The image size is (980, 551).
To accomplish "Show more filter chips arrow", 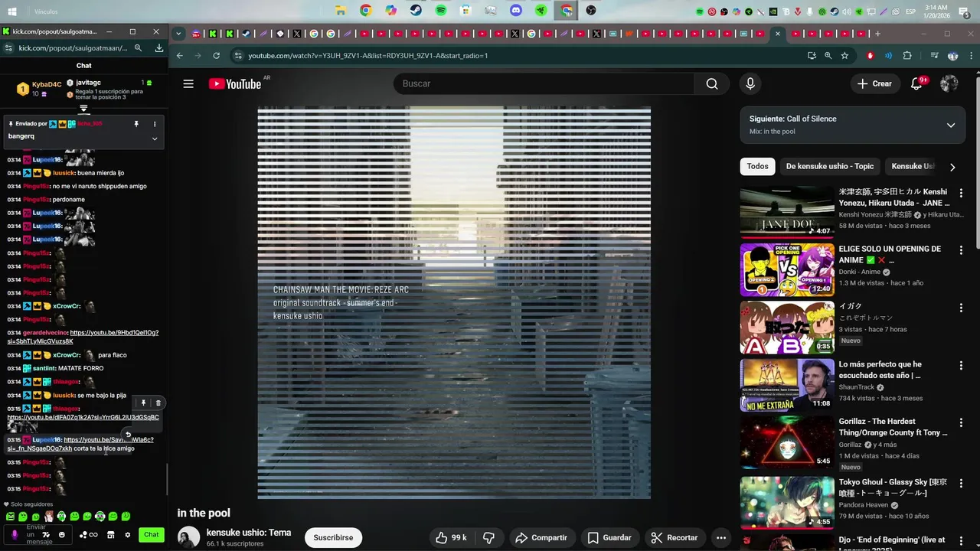I will (x=952, y=167).
